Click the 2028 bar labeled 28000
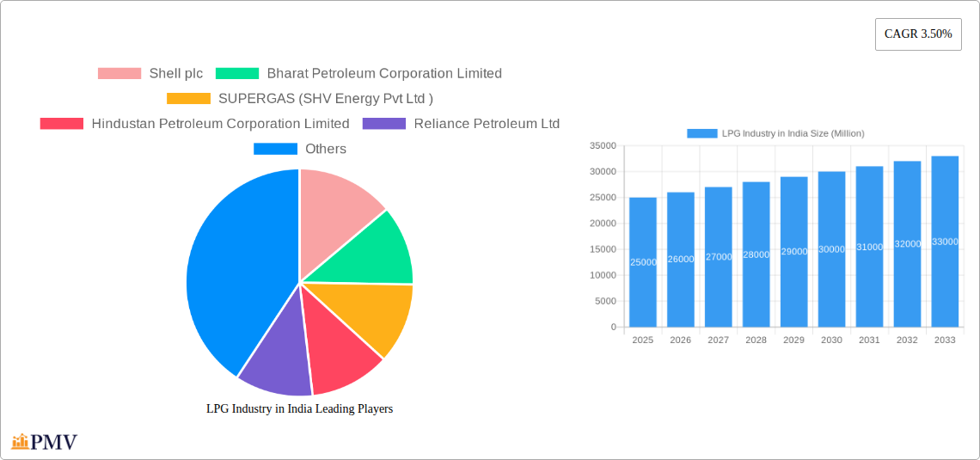The image size is (980, 460). [756, 255]
